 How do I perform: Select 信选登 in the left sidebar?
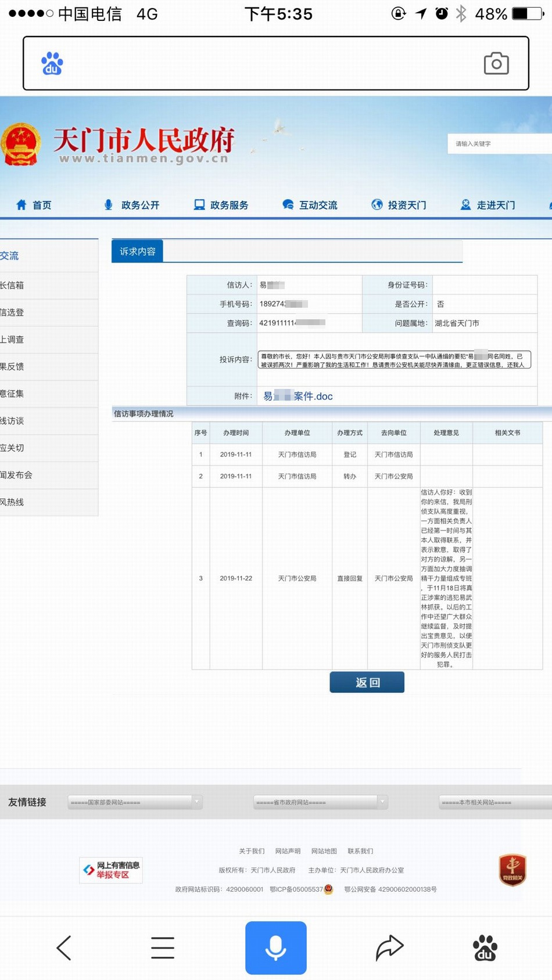[49, 312]
